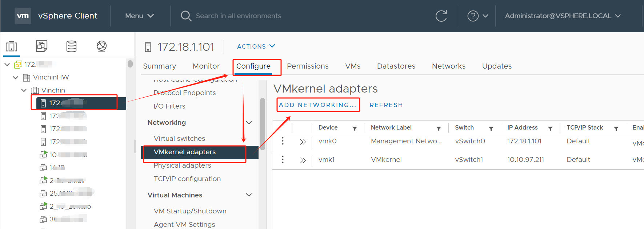Click the Vinchin cluster icon
The width and height of the screenshot is (644, 229).
coord(35,90)
